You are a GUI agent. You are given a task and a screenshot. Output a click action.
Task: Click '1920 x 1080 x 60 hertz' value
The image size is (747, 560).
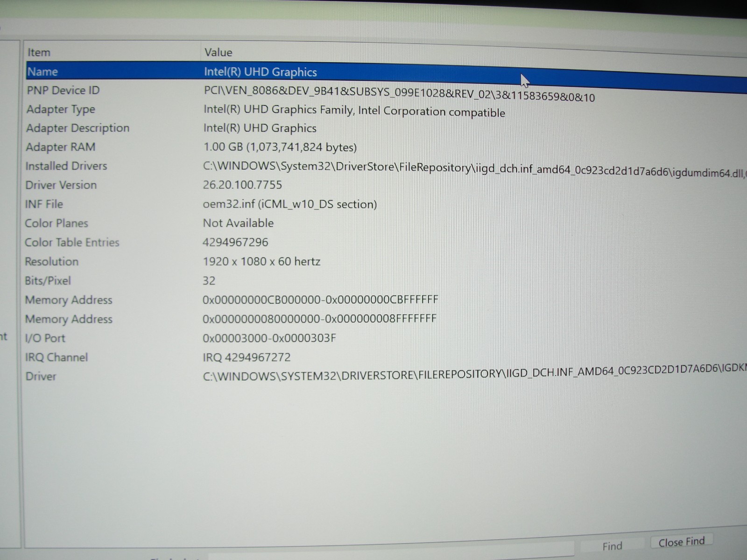coord(261,261)
